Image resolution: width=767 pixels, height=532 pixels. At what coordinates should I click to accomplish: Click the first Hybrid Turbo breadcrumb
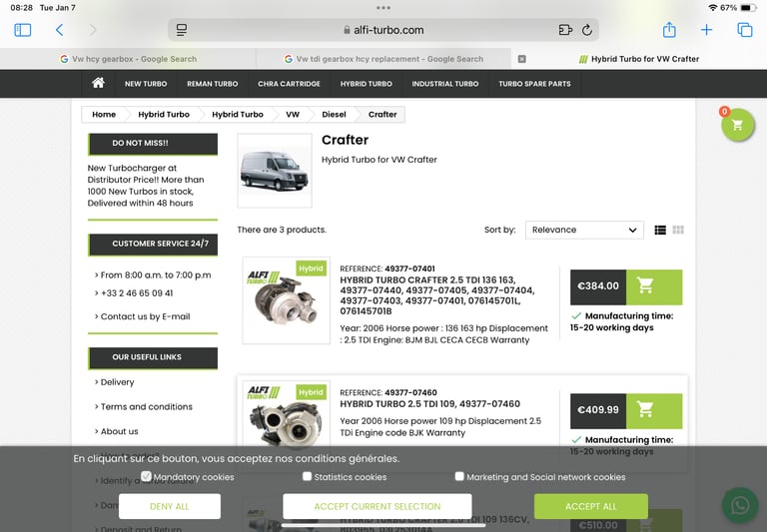[164, 115]
